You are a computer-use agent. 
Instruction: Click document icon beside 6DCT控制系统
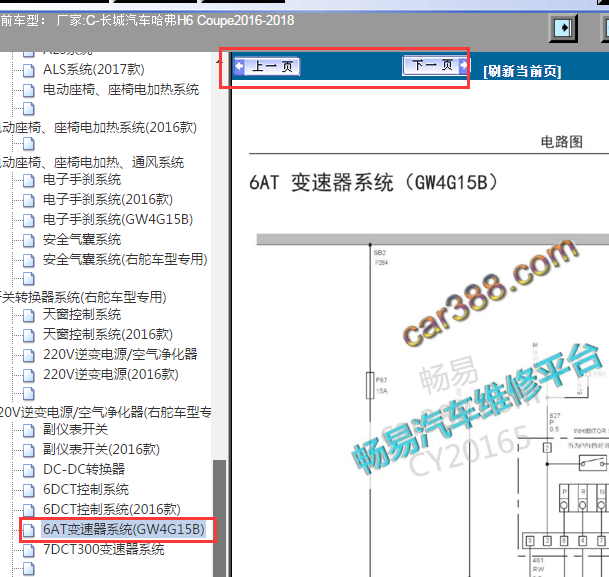[28, 490]
